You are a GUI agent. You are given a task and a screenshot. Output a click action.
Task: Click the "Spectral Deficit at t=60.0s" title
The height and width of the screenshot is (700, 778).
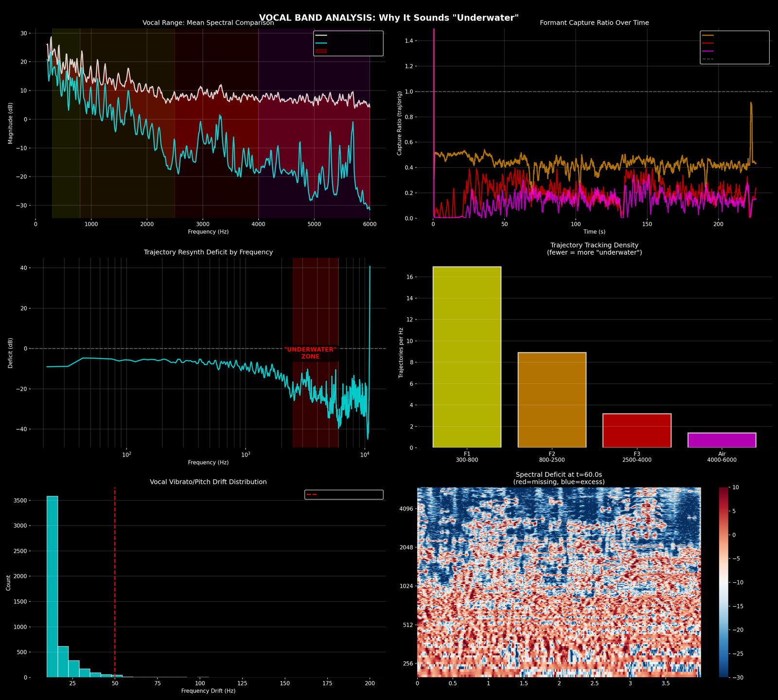pyautogui.click(x=559, y=474)
